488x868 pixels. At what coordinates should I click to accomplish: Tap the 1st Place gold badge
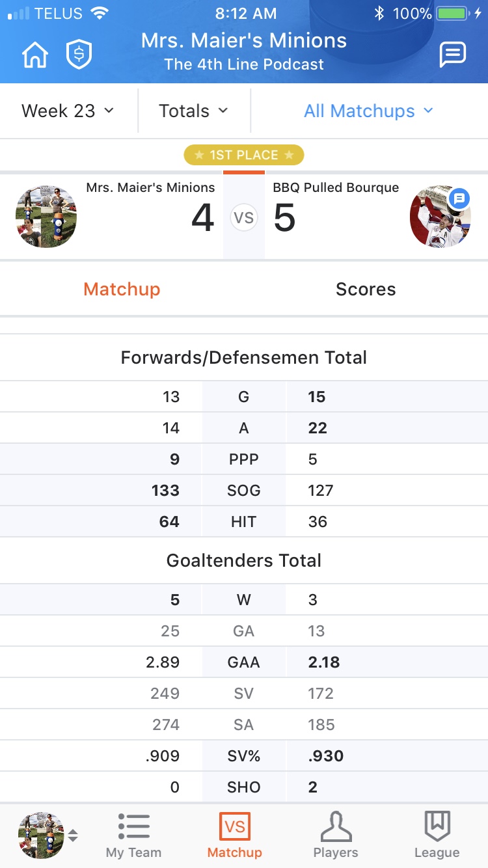tap(244, 155)
